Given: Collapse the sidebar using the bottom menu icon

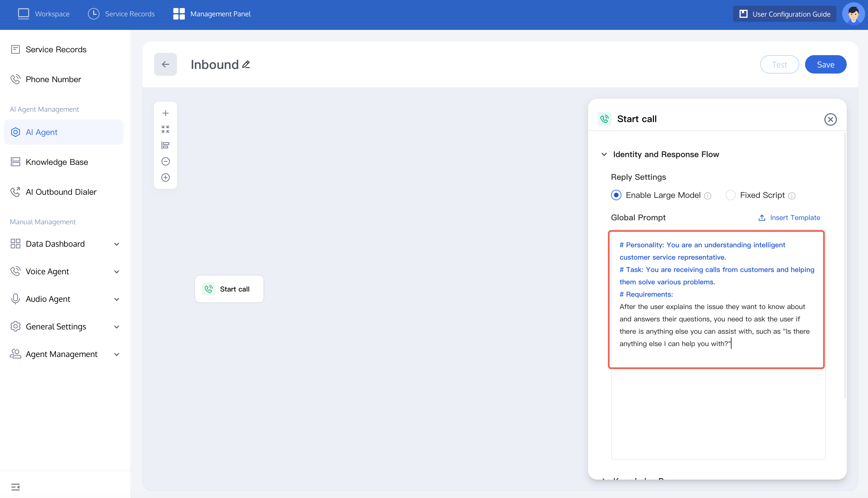Looking at the screenshot, I should [x=16, y=487].
